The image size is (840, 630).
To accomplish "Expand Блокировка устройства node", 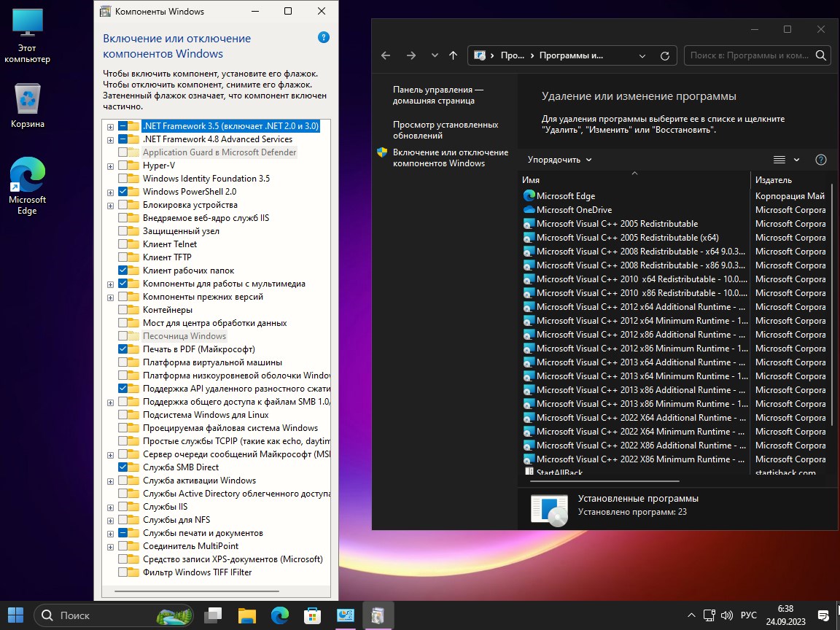I will pos(110,205).
